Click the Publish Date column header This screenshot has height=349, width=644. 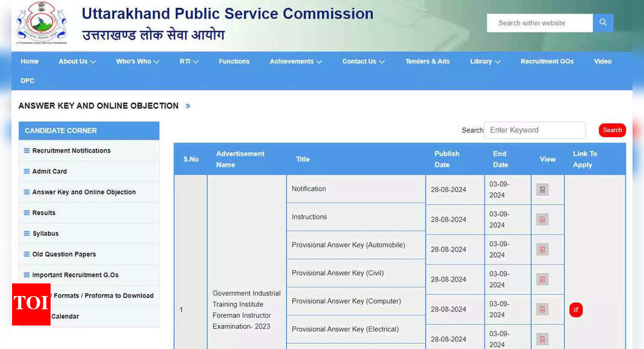[447, 159]
